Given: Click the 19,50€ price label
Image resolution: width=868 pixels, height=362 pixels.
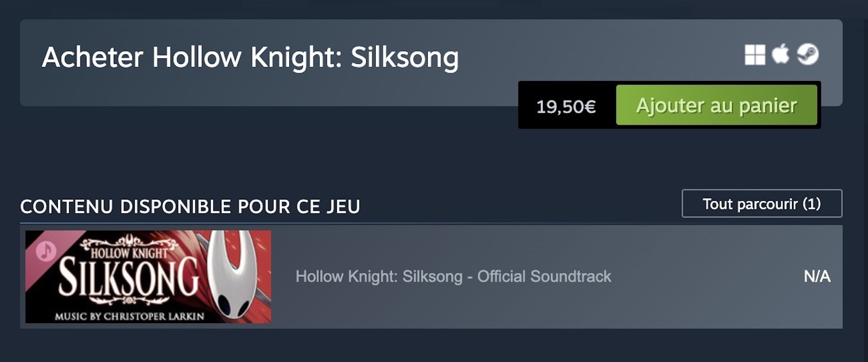Looking at the screenshot, I should [566, 107].
